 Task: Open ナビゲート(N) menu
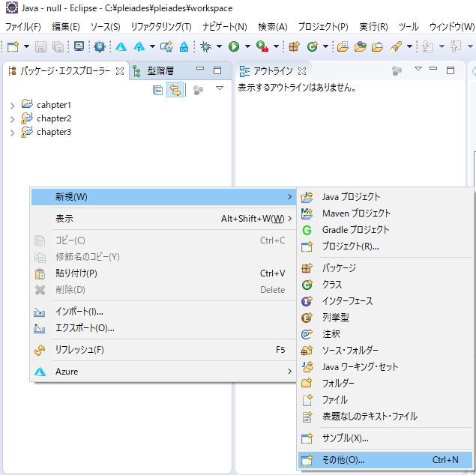click(x=225, y=27)
